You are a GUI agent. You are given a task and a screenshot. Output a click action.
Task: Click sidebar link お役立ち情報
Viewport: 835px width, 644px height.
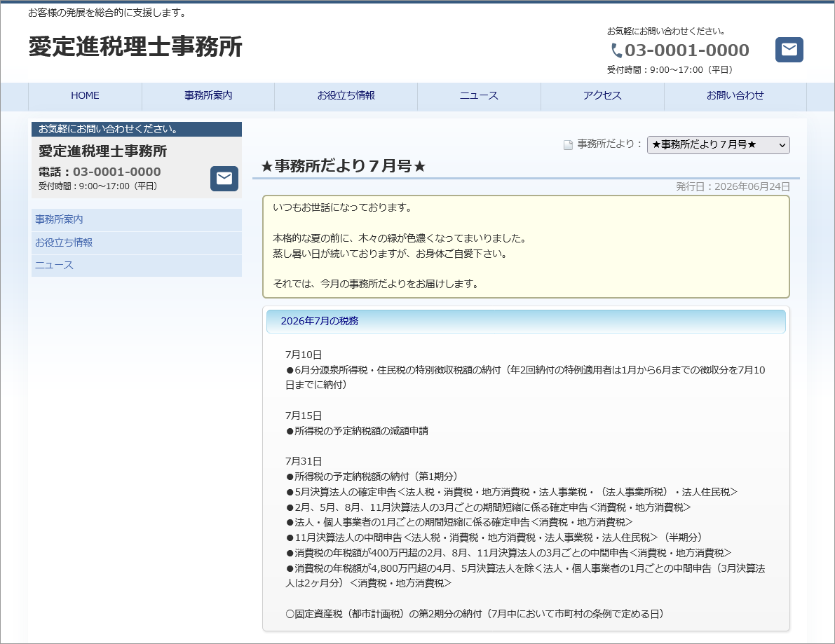(136, 242)
